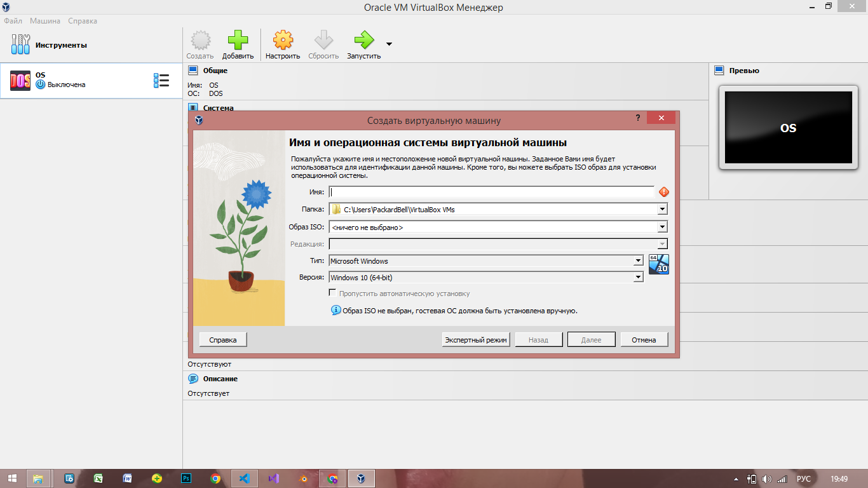Open the File (Файл) menu
Image resolution: width=868 pixels, height=488 pixels.
[x=13, y=21]
